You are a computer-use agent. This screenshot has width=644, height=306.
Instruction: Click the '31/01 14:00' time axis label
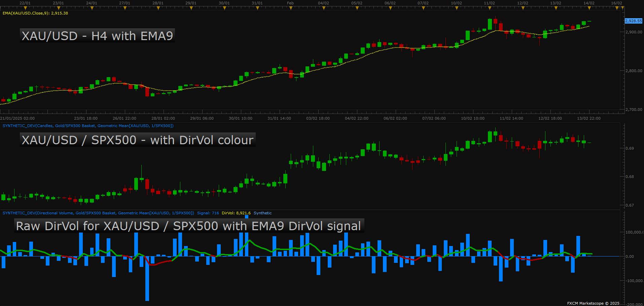(x=279, y=118)
